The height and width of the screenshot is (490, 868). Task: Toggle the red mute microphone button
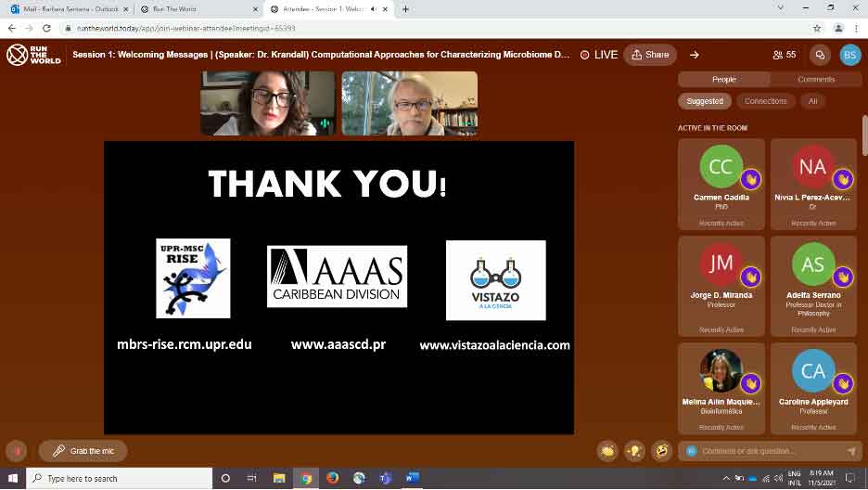click(17, 451)
